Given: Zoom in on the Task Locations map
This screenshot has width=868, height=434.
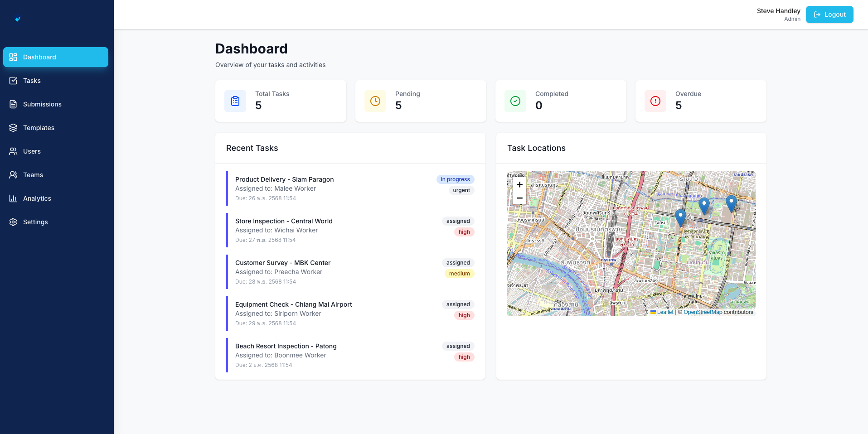Looking at the screenshot, I should (519, 185).
